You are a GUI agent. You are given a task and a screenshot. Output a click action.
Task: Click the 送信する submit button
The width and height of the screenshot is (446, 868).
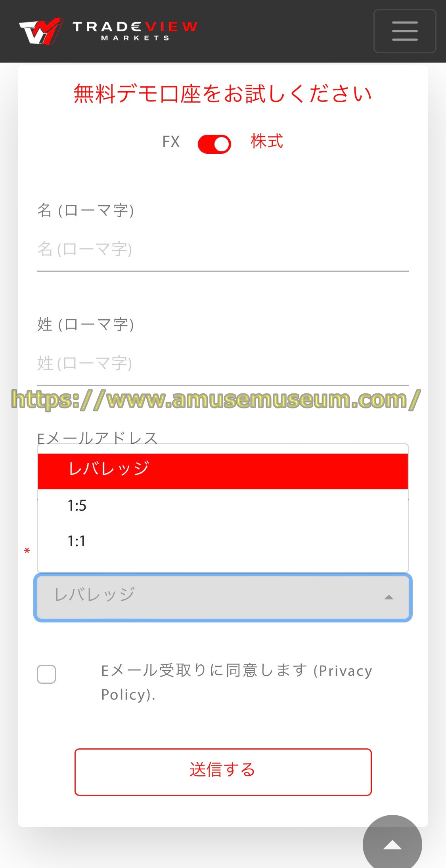tap(223, 772)
